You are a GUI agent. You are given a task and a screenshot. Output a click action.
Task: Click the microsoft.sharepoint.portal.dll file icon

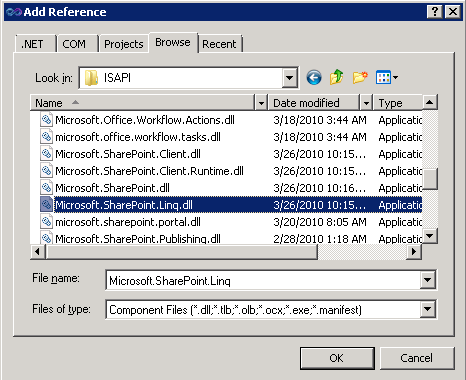click(46, 222)
